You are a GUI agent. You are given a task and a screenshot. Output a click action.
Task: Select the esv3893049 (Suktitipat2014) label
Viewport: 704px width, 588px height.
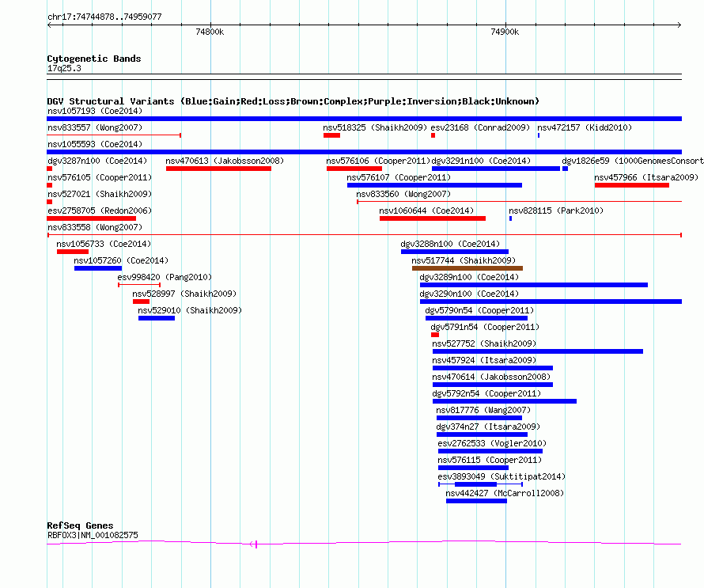point(502,476)
